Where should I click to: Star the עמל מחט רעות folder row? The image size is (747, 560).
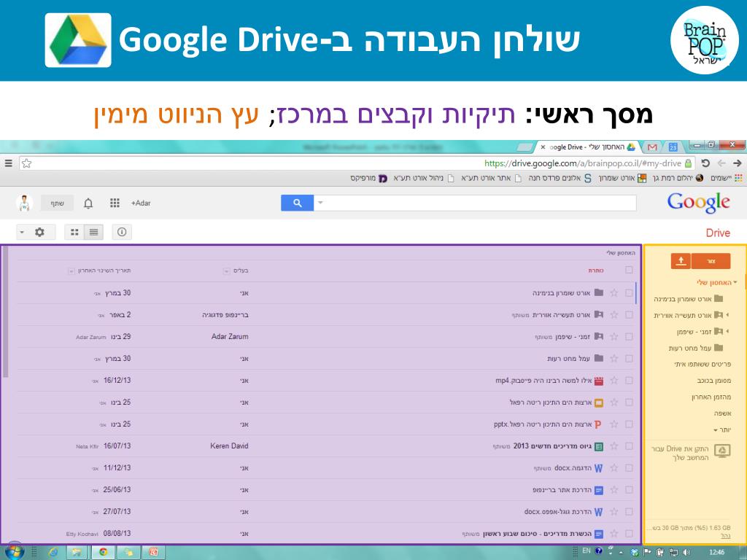pyautogui.click(x=614, y=359)
